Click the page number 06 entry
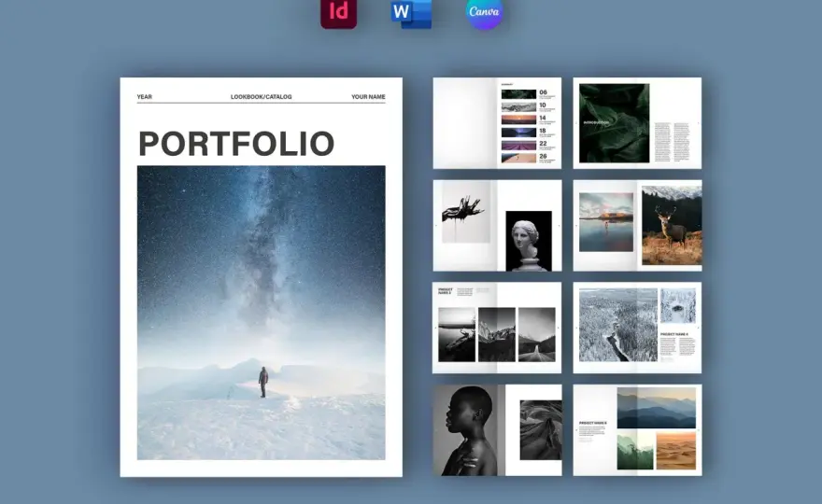 point(543,92)
